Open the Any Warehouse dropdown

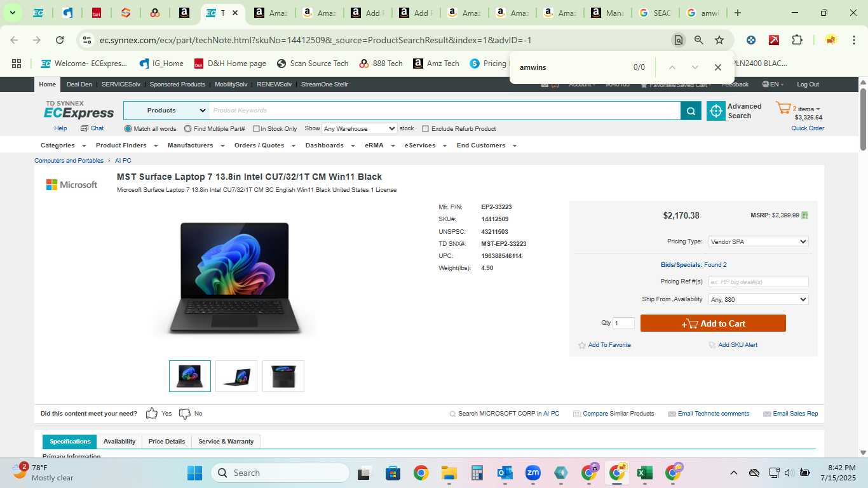coord(359,128)
